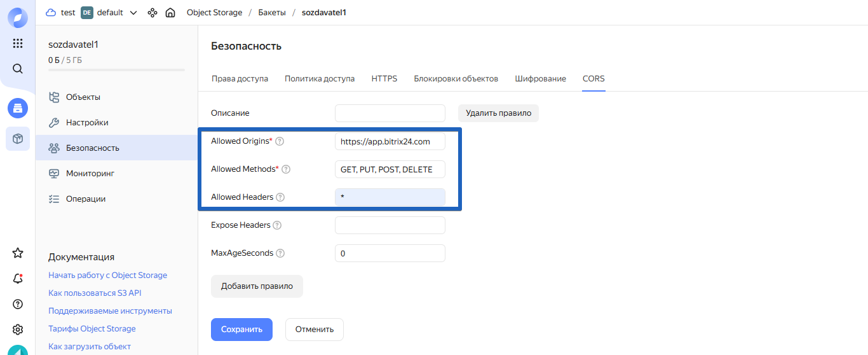
Task: Open the Шифрование tab
Action: pos(540,79)
